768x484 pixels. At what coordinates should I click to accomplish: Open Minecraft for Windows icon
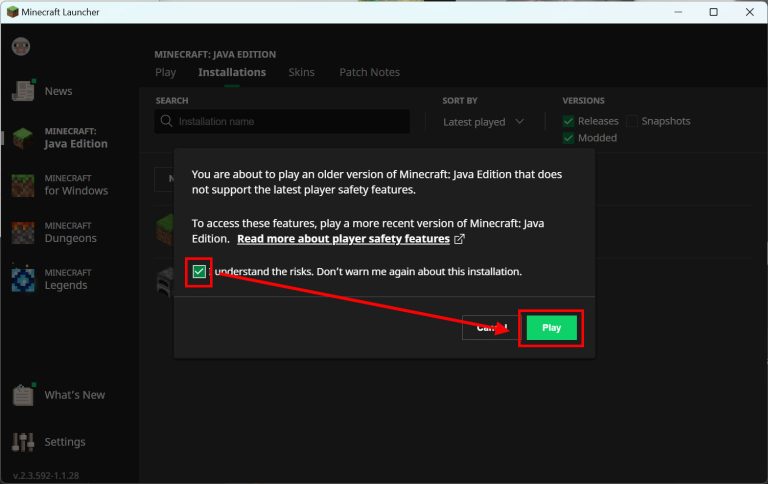[x=23, y=185]
